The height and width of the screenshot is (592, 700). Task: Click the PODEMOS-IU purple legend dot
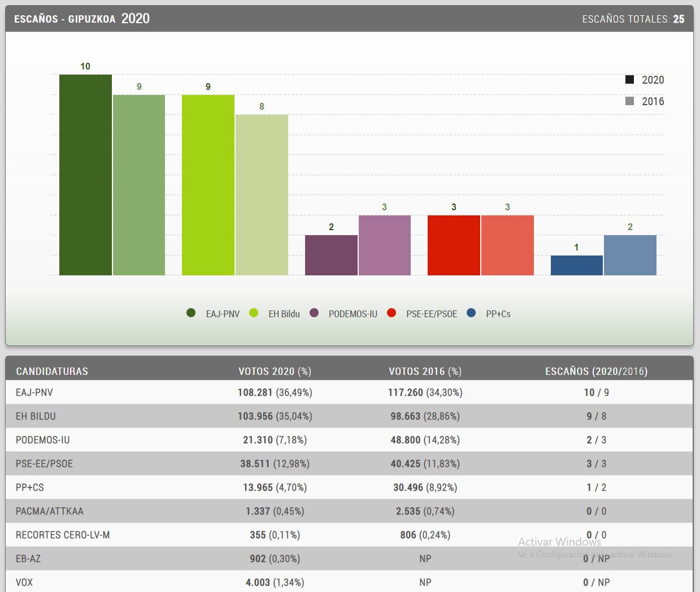(x=314, y=313)
